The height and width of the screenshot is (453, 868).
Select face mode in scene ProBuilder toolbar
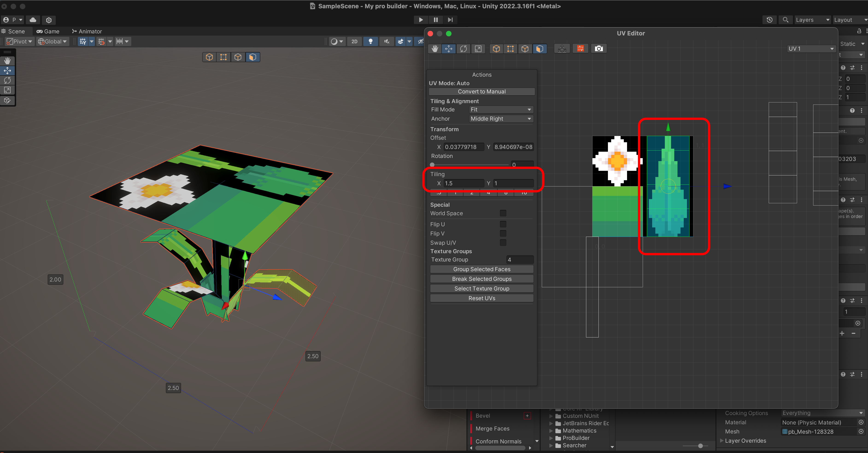click(252, 57)
